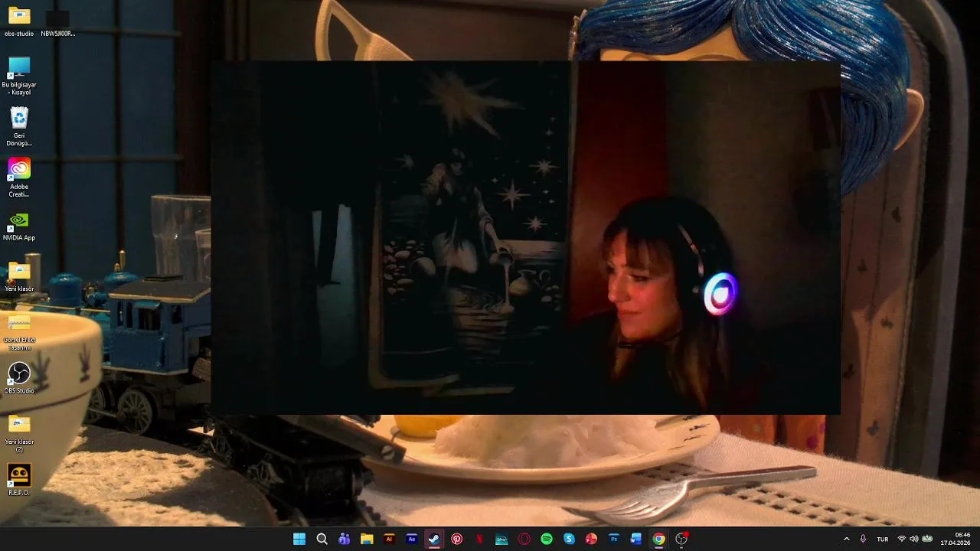This screenshot has width=980, height=551.
Task: Select the Bu bilgisayar shortcut icon
Action: [19, 76]
